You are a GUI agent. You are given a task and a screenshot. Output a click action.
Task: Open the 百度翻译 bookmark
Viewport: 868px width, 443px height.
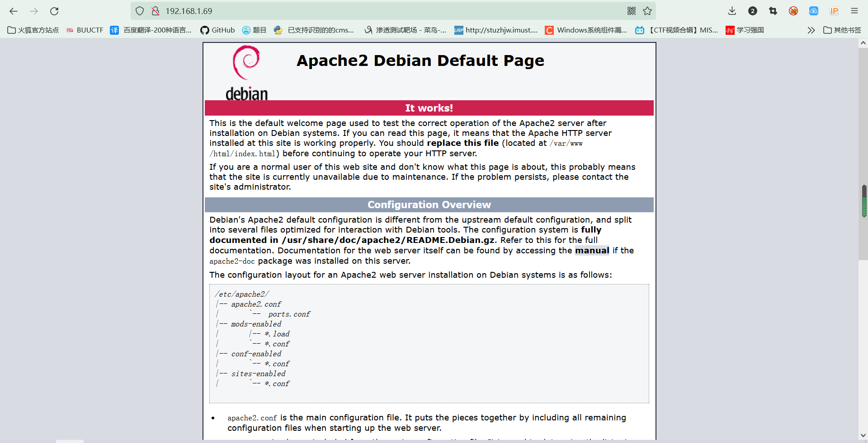[x=151, y=30]
